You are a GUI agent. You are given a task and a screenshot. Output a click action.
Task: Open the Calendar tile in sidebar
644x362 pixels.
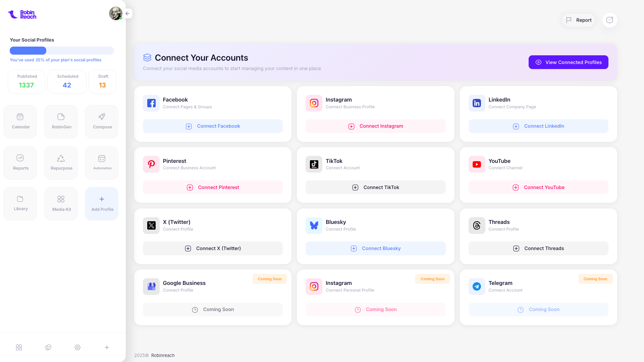20,121
